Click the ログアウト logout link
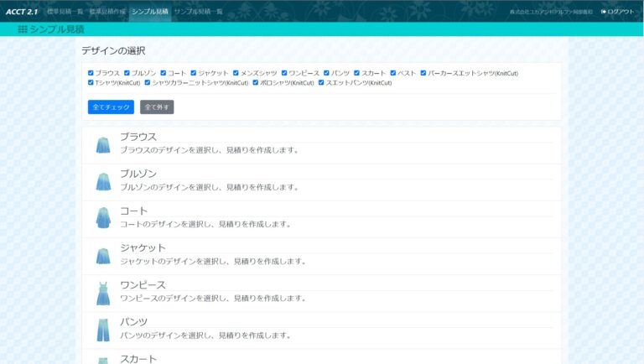Viewport: 644px width, 364px height. pyautogui.click(x=618, y=12)
